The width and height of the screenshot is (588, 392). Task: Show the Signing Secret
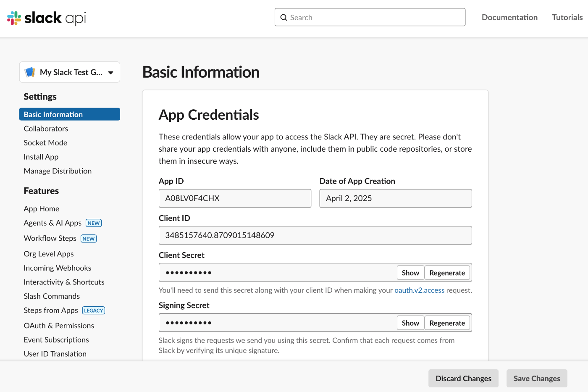coord(410,323)
